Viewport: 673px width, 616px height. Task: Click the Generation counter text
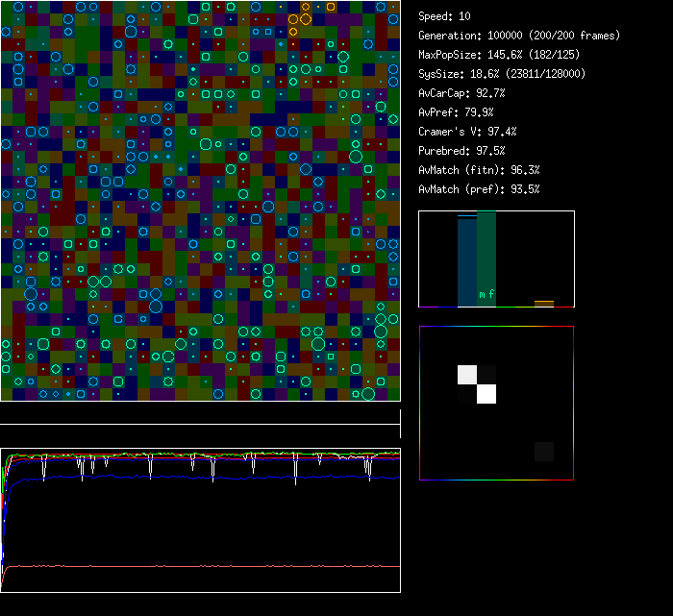(519, 36)
